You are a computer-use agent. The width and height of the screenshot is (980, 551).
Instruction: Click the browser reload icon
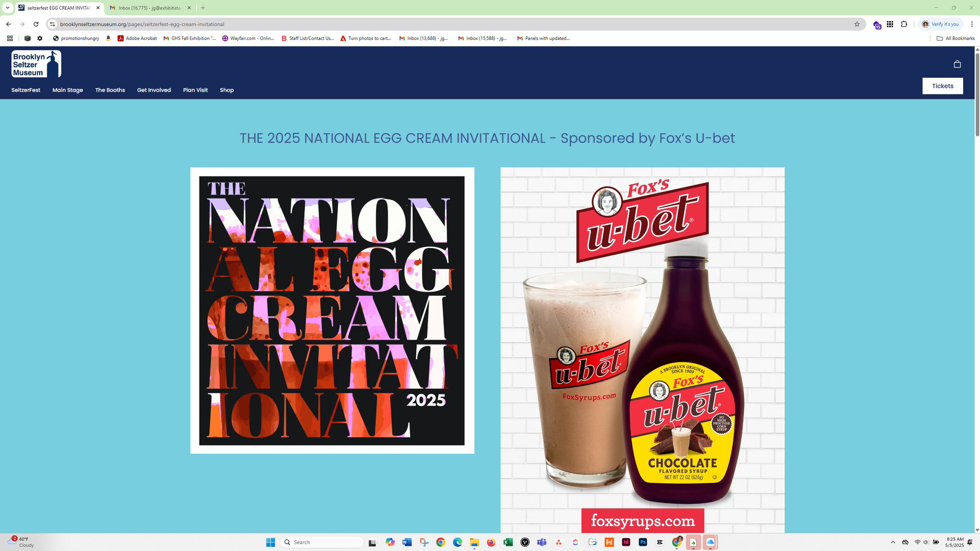(x=36, y=24)
